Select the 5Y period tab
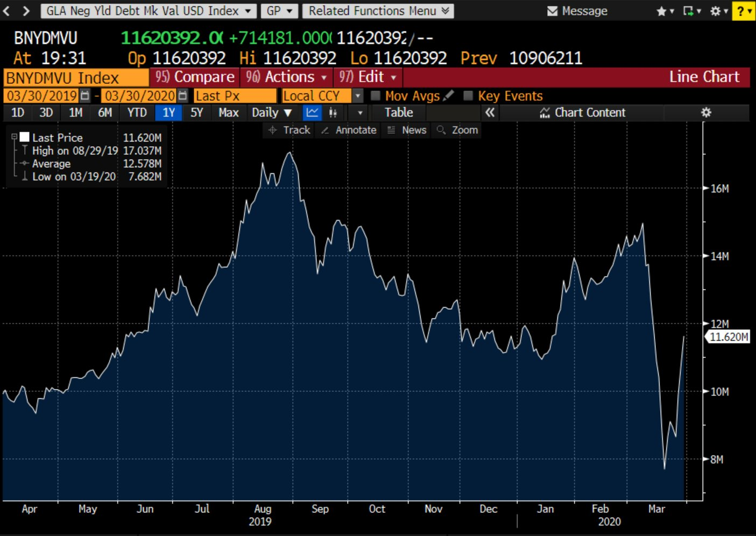 [x=197, y=112]
